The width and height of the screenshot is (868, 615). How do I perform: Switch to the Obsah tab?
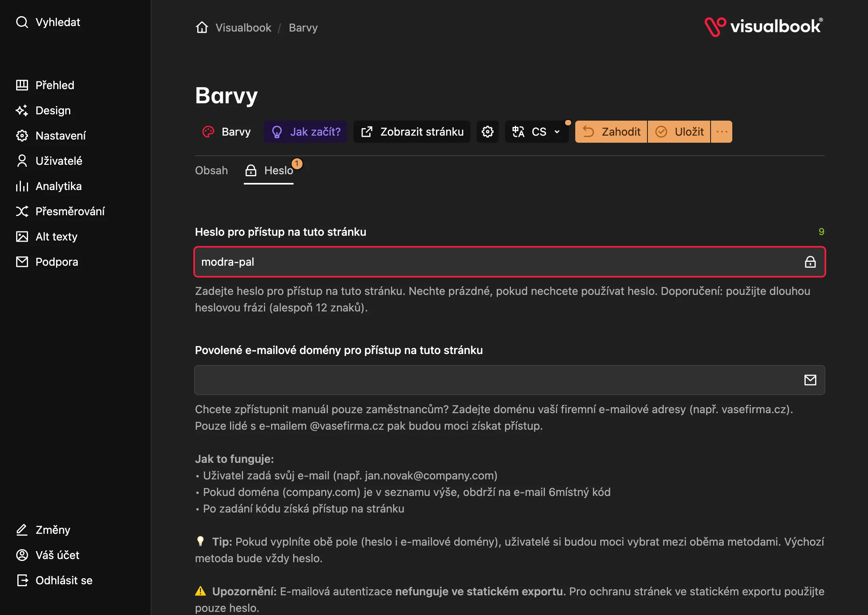pos(211,170)
